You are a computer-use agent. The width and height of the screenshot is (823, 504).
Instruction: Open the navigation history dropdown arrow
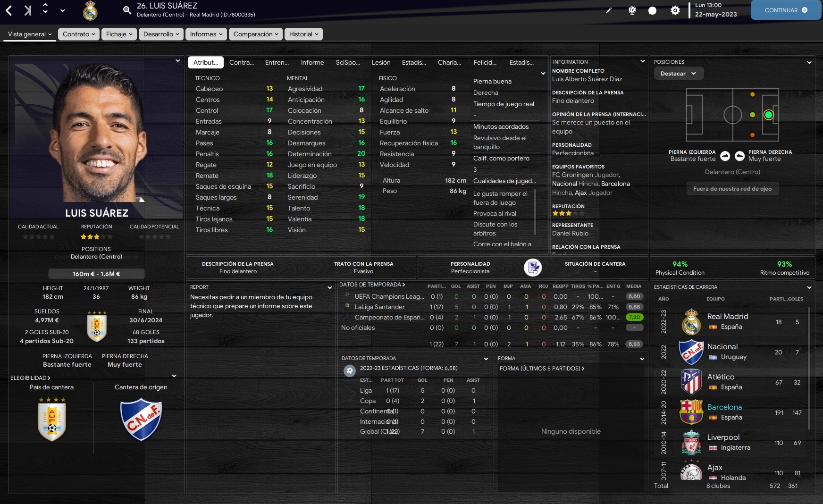click(63, 10)
